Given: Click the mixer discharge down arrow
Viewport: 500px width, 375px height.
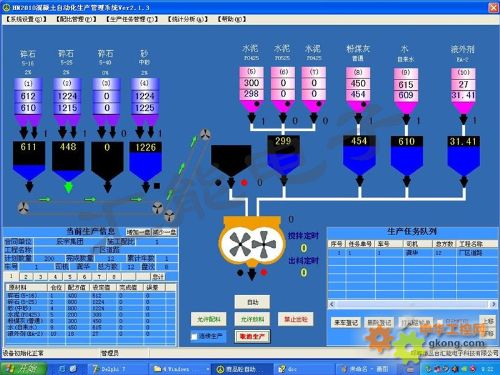Looking at the screenshot, I should tap(252, 274).
